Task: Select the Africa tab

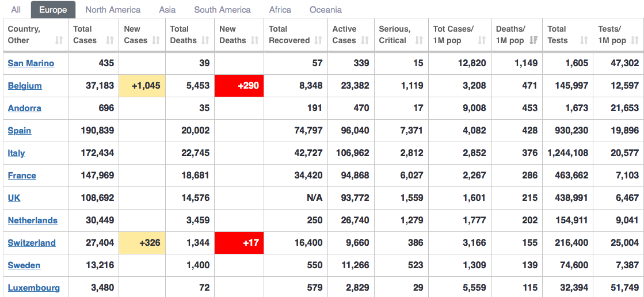Action: [280, 9]
